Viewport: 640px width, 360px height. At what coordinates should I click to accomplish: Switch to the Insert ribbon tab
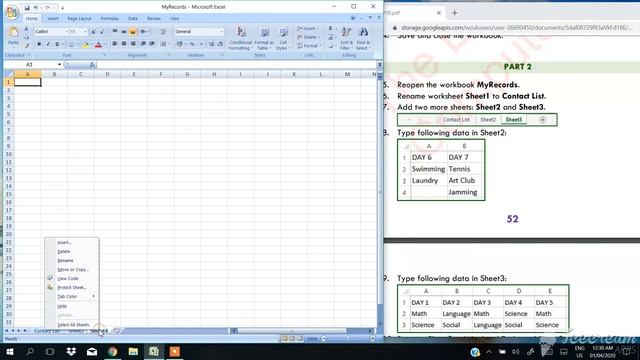(53, 19)
